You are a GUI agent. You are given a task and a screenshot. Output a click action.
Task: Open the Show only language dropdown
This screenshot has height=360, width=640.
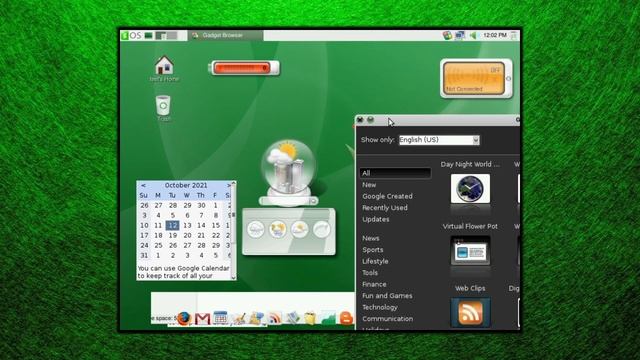(x=439, y=140)
